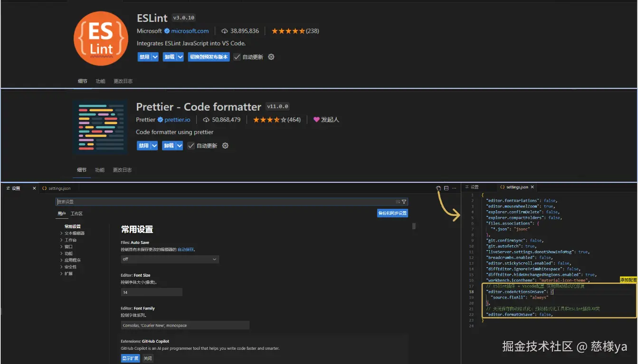
Task: Open ESLint 更改日志 tab
Action: pyautogui.click(x=123, y=81)
